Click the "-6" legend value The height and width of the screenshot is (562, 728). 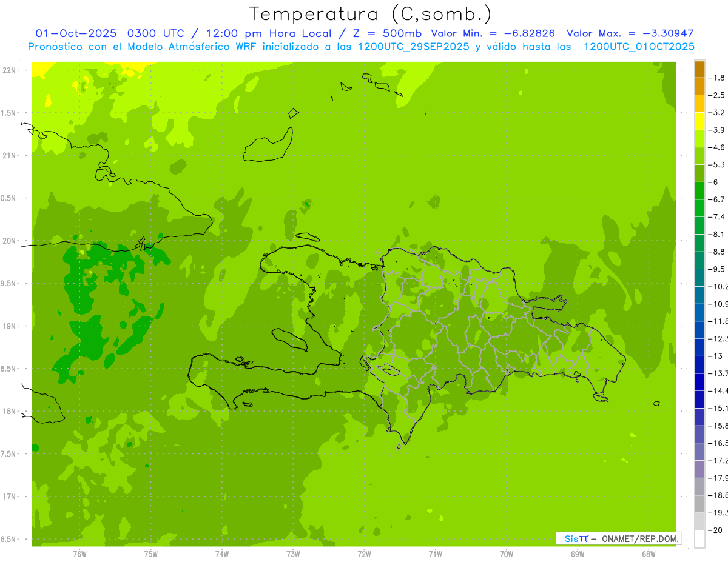714,182
